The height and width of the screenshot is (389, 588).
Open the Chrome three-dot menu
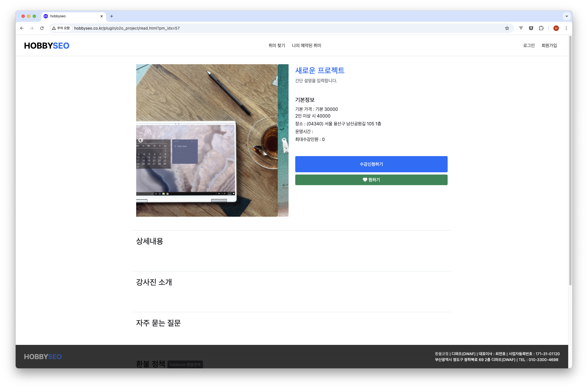566,28
